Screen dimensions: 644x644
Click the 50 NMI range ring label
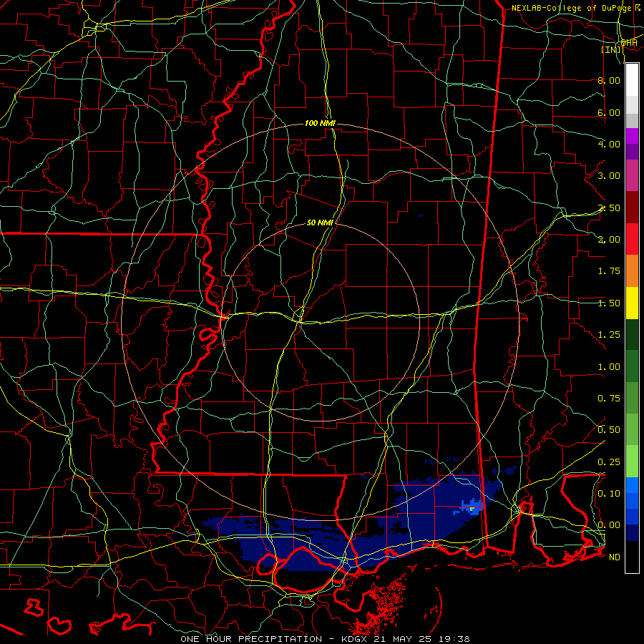coord(320,223)
